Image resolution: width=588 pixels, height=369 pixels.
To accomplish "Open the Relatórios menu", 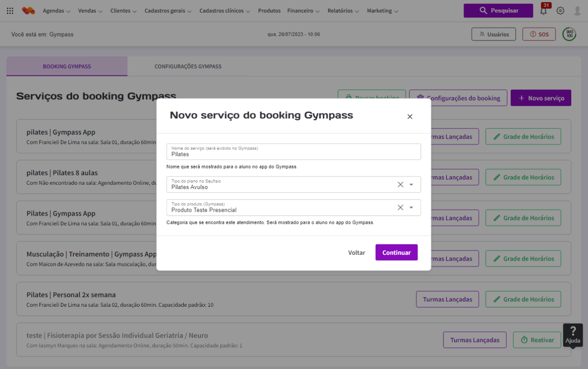I will pyautogui.click(x=343, y=11).
